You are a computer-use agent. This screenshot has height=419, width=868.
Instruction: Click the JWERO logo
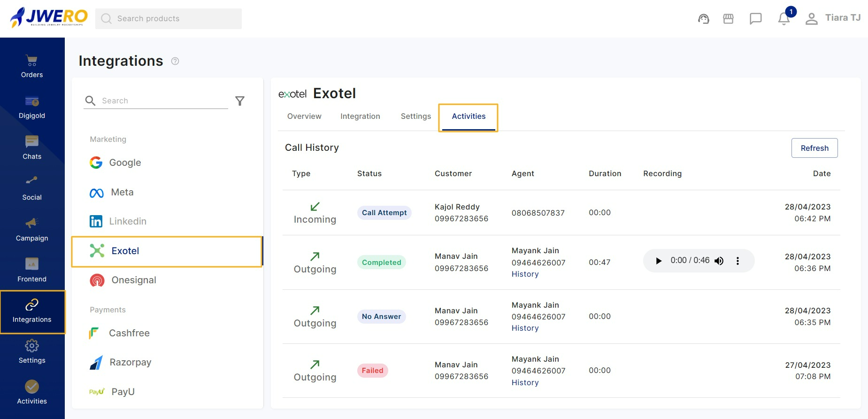click(x=49, y=17)
